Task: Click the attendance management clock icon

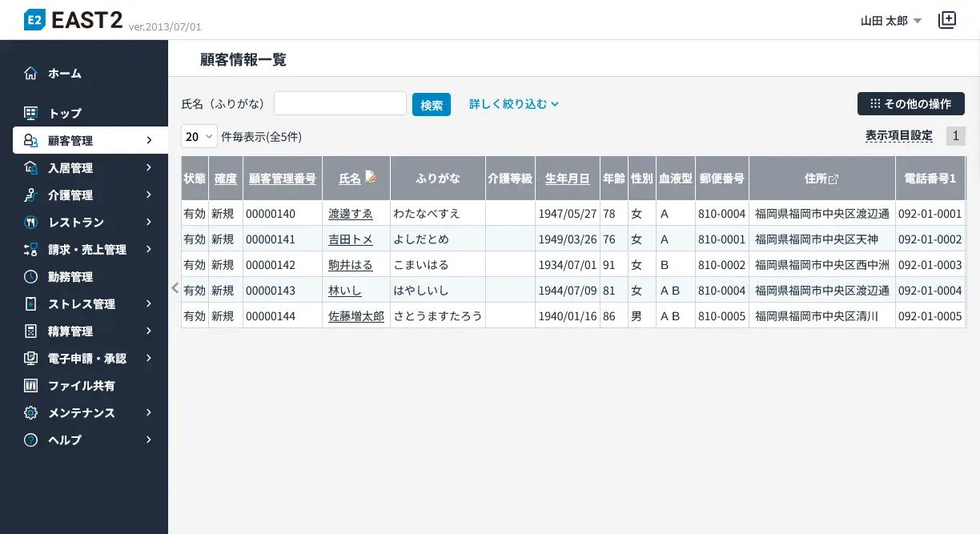Action: 30,277
